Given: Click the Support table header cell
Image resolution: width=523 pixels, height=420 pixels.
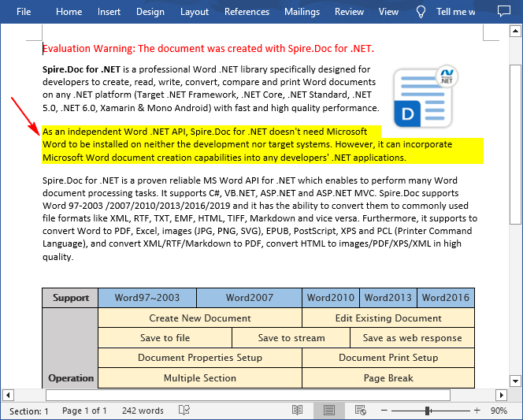Looking at the screenshot, I should pos(70,298).
